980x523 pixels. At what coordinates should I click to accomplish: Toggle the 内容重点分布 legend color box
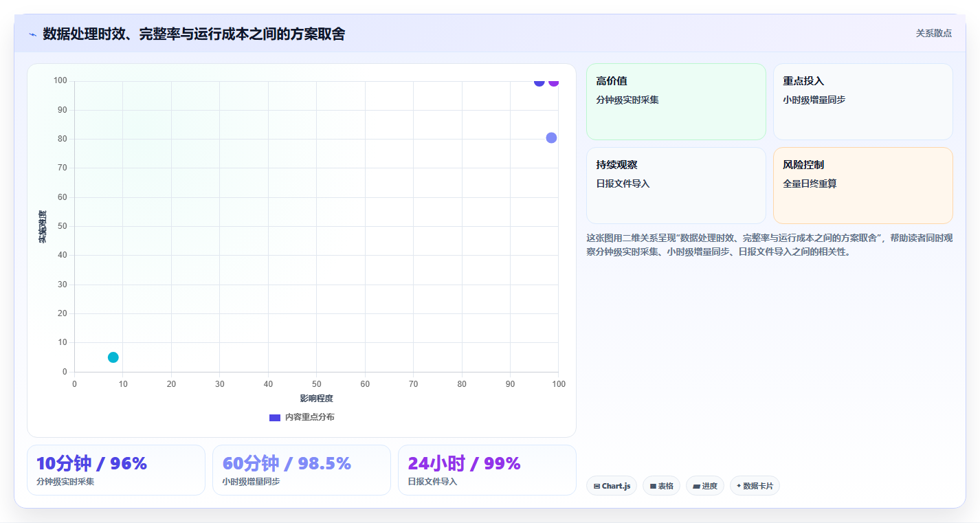[275, 417]
